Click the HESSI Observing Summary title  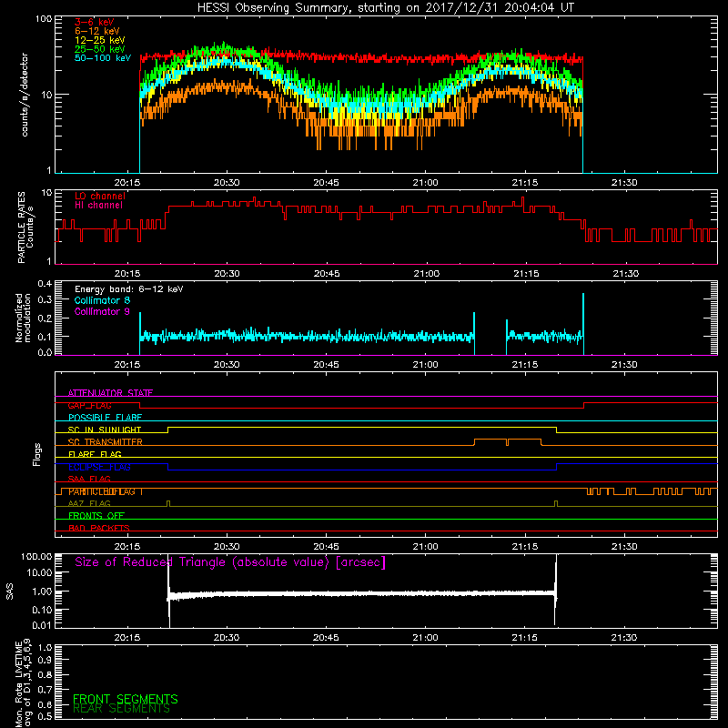386,8
